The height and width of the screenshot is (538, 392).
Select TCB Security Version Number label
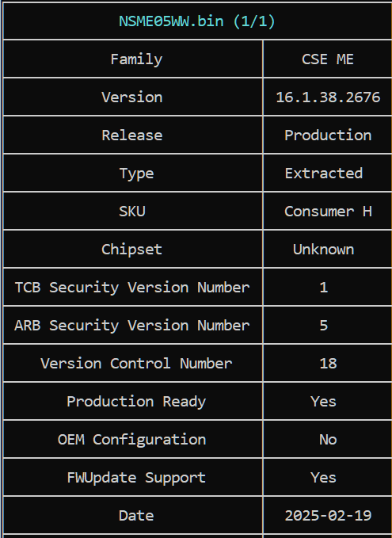click(132, 287)
